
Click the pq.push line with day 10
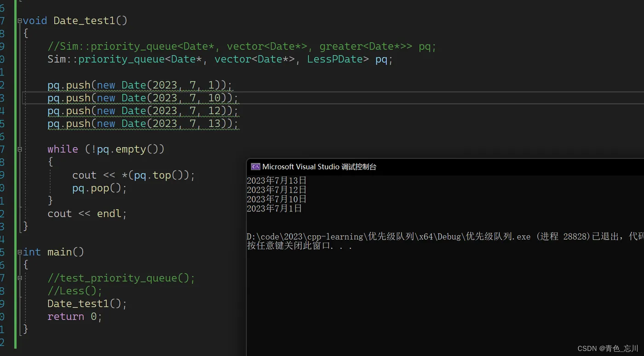143,98
